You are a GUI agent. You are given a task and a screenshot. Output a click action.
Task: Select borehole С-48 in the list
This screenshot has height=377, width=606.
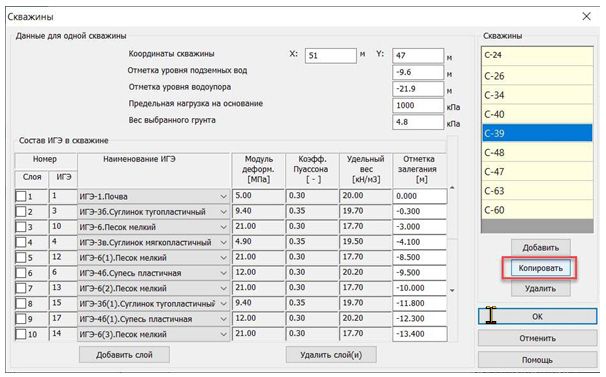point(537,152)
